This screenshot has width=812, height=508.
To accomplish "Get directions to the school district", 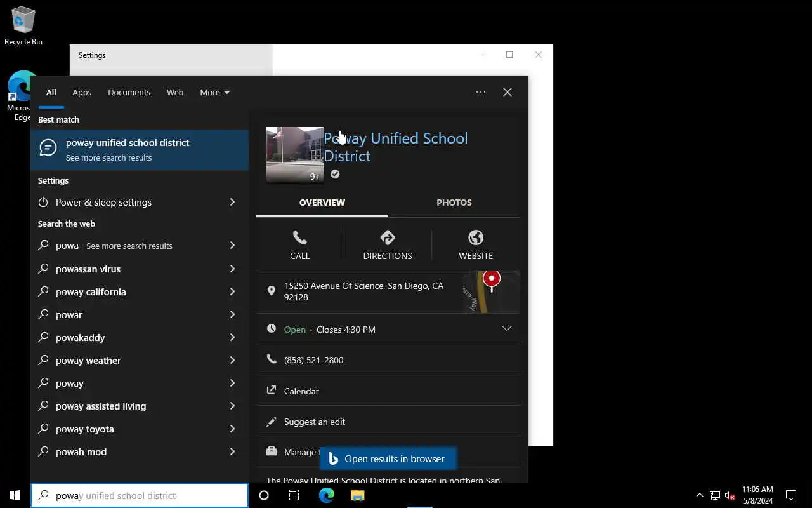I will click(388, 245).
